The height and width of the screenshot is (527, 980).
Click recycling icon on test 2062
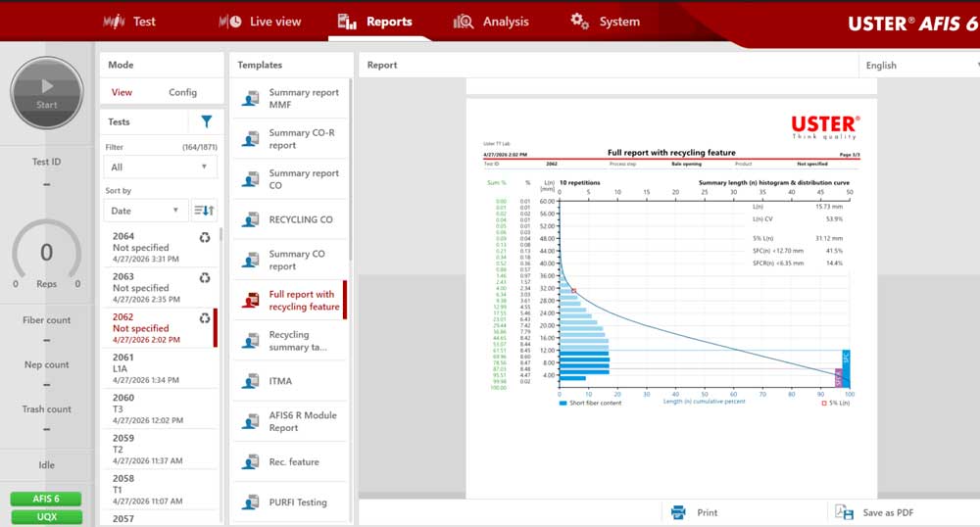pos(205,317)
